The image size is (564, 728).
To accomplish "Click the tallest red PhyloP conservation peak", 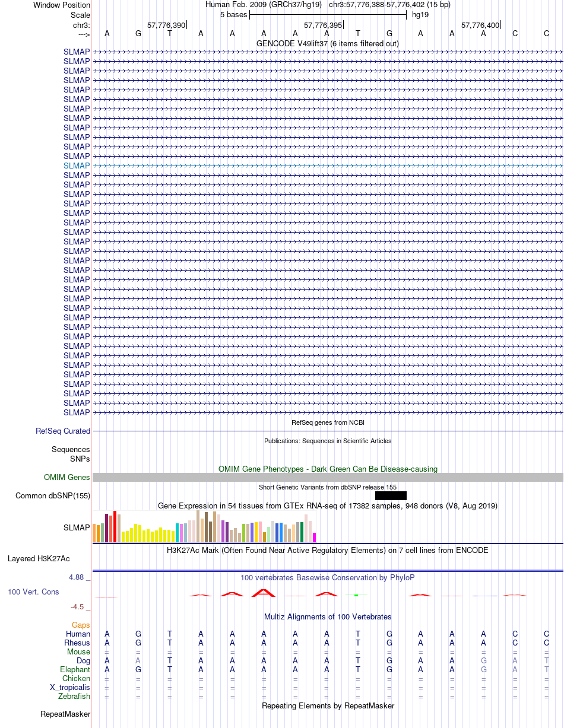I will [x=262, y=592].
